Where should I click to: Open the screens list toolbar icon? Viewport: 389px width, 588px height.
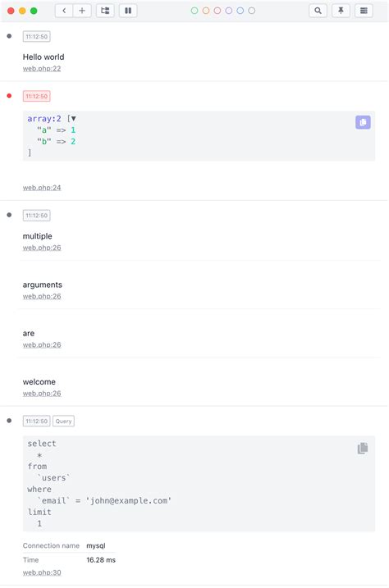(x=105, y=11)
